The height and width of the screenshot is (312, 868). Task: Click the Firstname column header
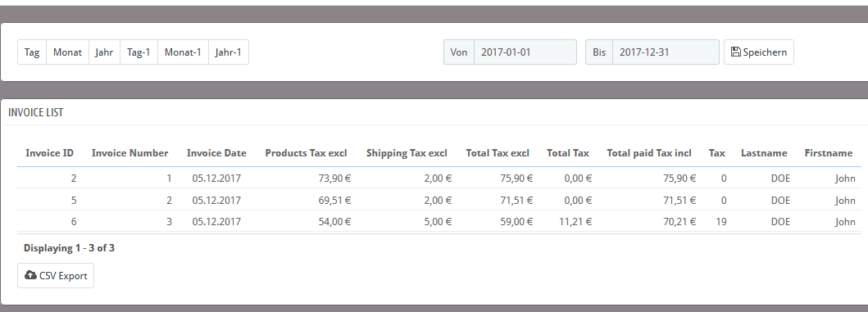[x=828, y=153]
